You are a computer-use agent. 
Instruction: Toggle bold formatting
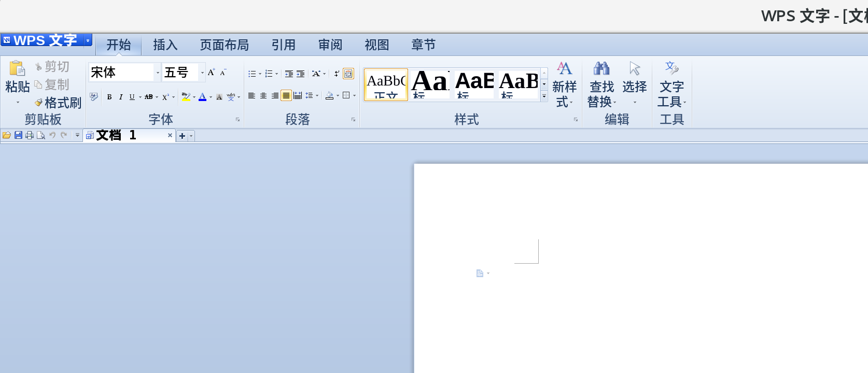pyautogui.click(x=109, y=97)
